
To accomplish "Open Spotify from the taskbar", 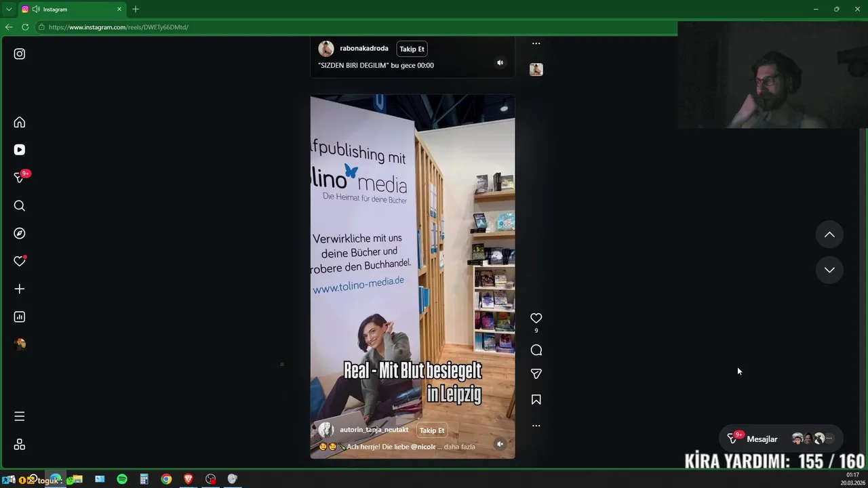I will (122, 479).
